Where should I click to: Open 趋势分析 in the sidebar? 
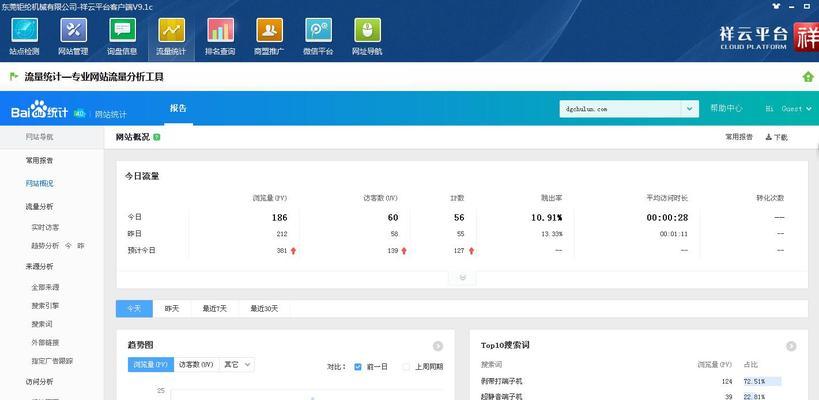coord(45,245)
